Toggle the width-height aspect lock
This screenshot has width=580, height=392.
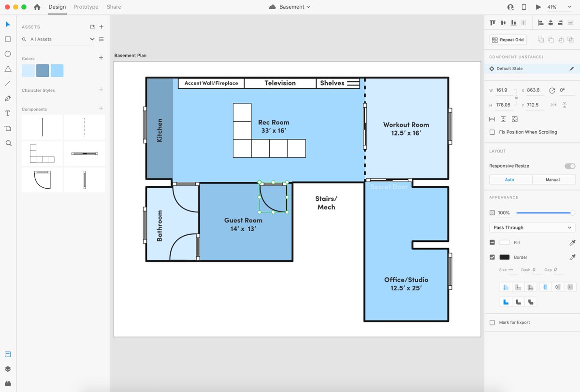(516, 98)
